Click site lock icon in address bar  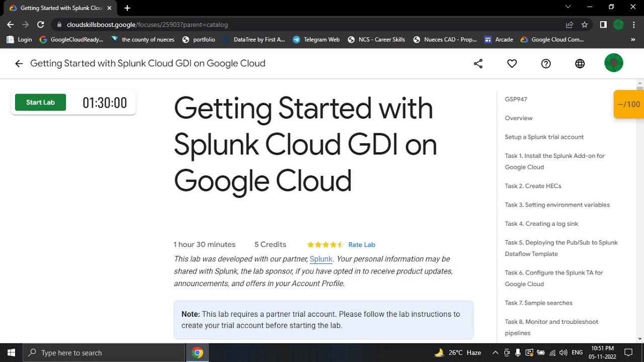click(x=59, y=24)
